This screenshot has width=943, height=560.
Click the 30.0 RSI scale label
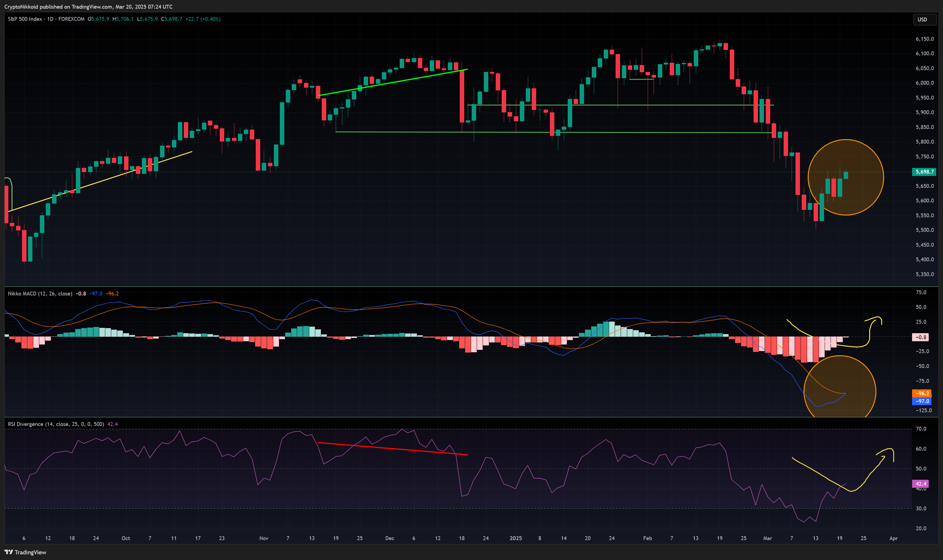click(921, 509)
